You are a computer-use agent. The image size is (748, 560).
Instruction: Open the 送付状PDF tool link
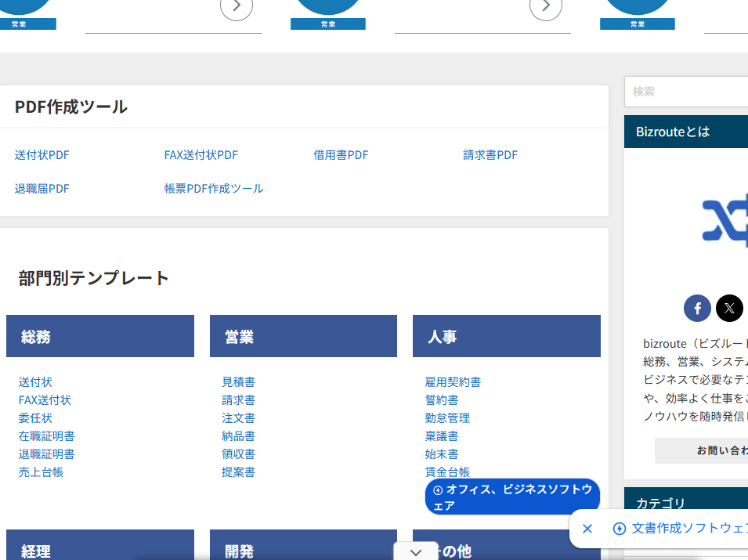click(x=42, y=155)
